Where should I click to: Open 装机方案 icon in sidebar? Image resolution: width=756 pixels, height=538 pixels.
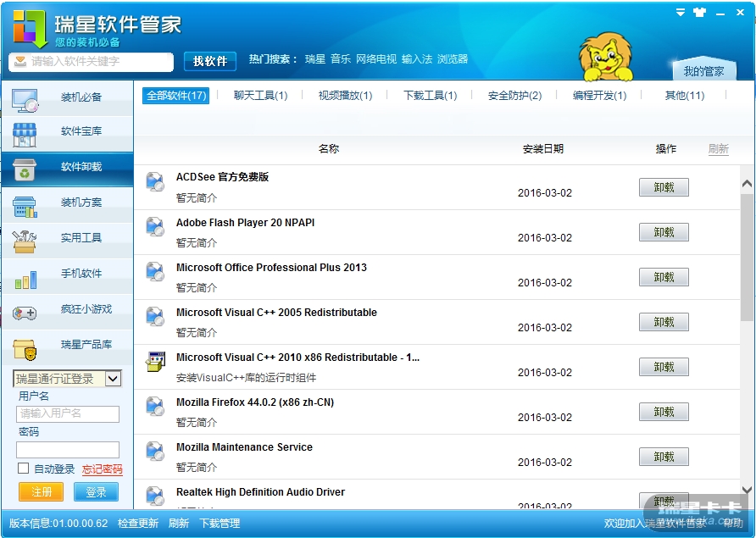tap(25, 207)
